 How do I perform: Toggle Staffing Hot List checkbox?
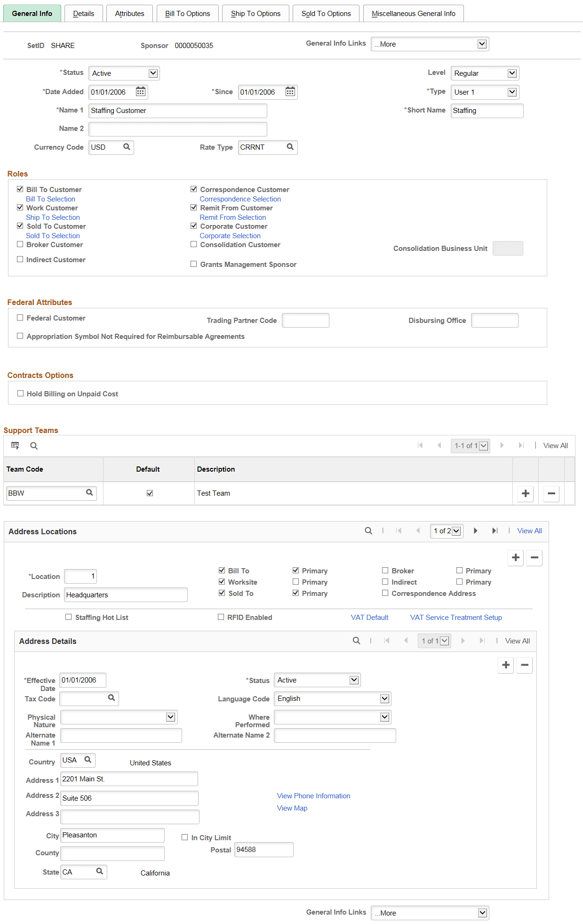click(x=69, y=617)
